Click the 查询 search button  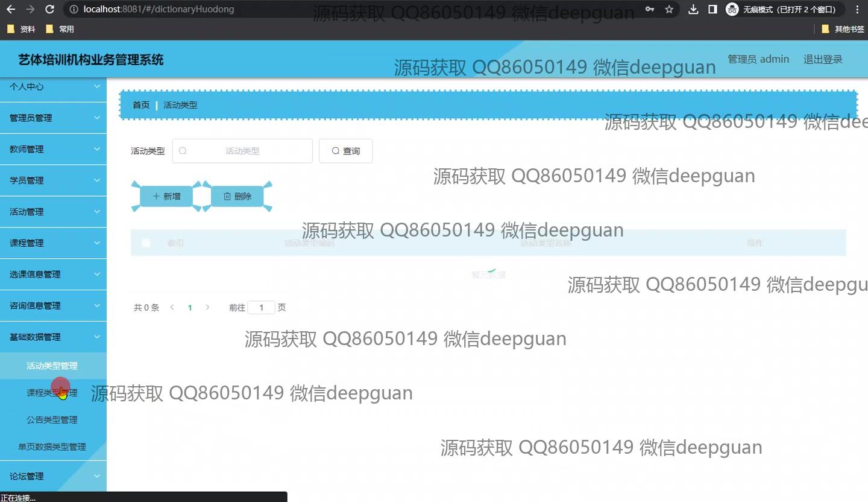tap(345, 151)
